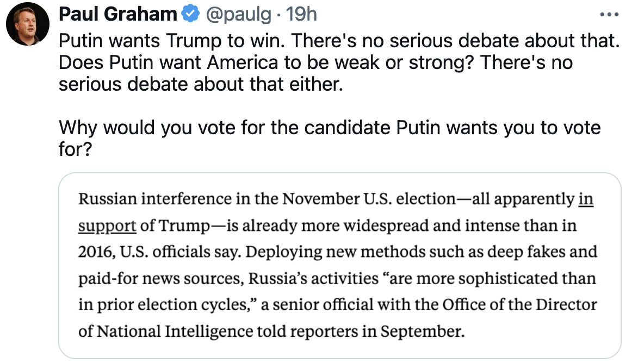Click the trailing word "for?" in the tweet
The width and height of the screenshot is (632, 364).
pos(75,149)
